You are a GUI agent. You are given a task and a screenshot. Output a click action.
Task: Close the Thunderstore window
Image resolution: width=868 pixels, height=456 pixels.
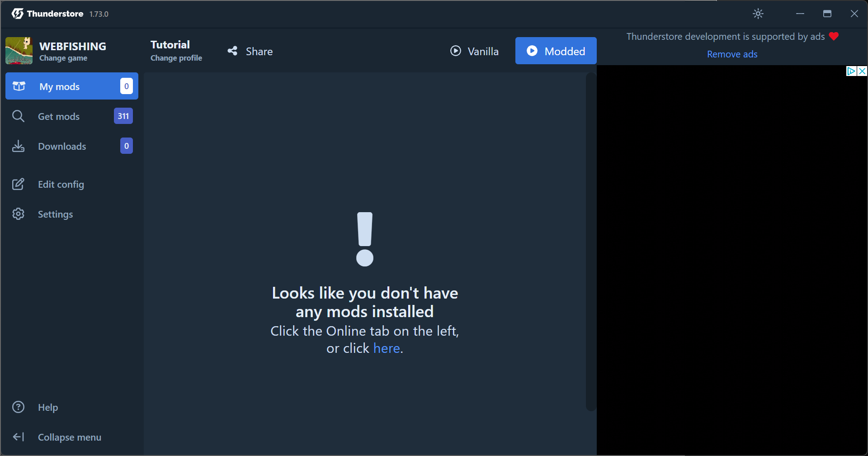tap(854, 14)
